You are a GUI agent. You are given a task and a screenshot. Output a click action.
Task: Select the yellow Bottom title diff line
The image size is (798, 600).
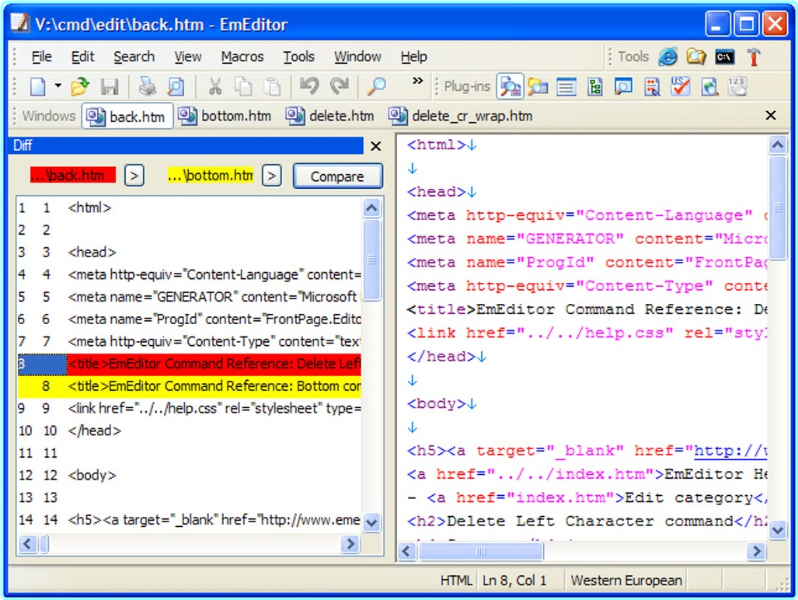click(x=189, y=386)
